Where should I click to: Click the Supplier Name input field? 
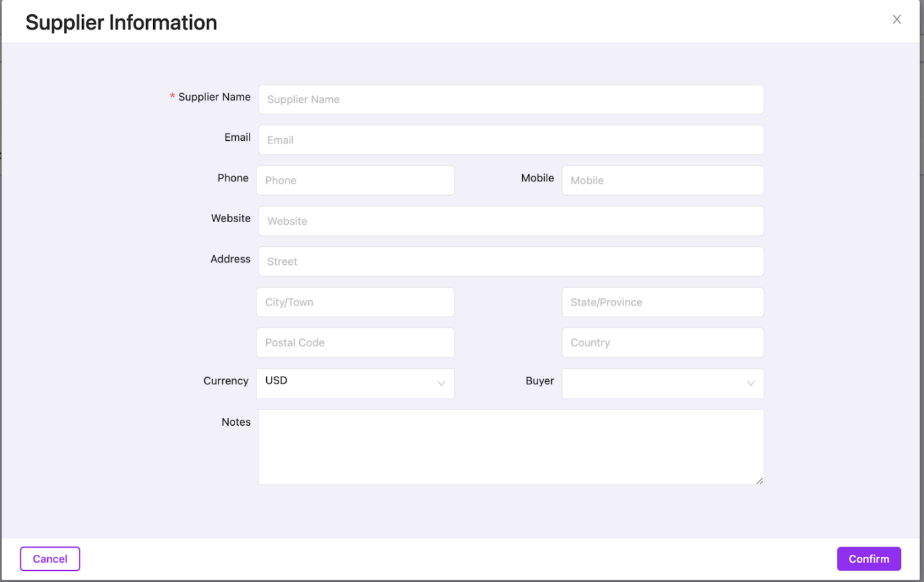511,99
